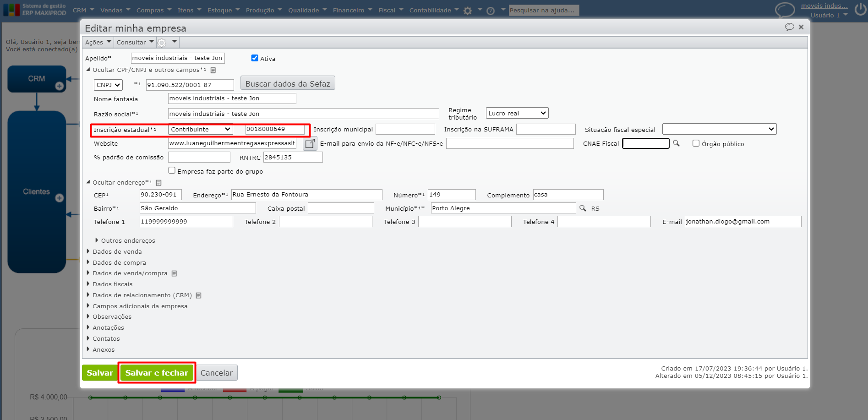The width and height of the screenshot is (868, 420).
Task: Open the Regime tributário dropdown
Action: tap(517, 113)
